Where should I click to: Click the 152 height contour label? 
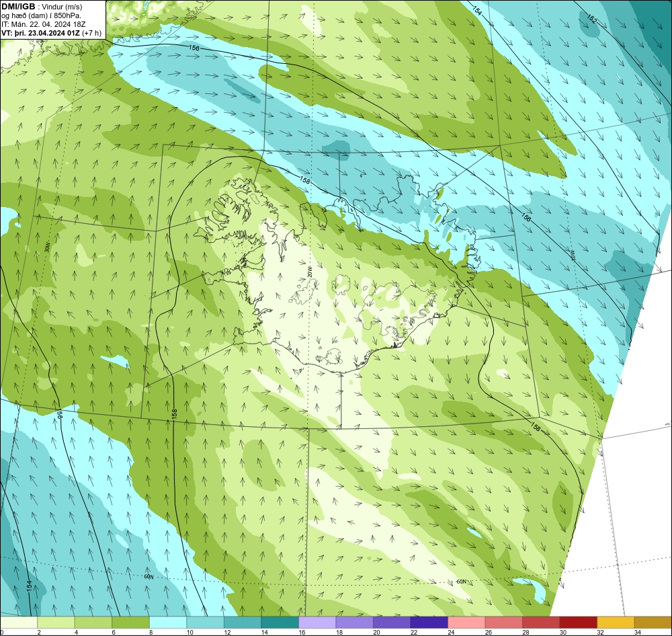coord(591,19)
